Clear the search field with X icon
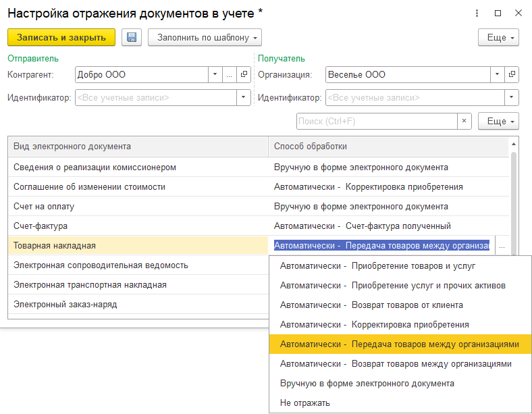 (464, 122)
